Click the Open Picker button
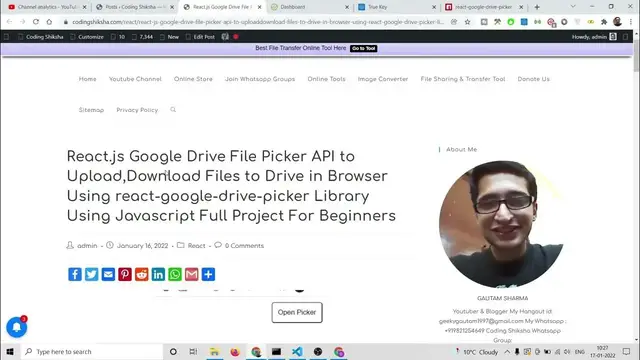The image size is (640, 360). point(297,312)
